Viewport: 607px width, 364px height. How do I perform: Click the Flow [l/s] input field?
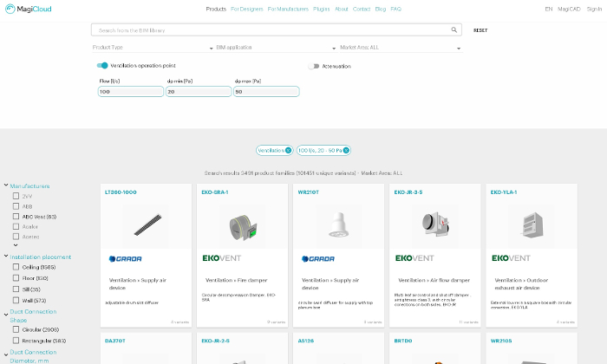click(130, 91)
